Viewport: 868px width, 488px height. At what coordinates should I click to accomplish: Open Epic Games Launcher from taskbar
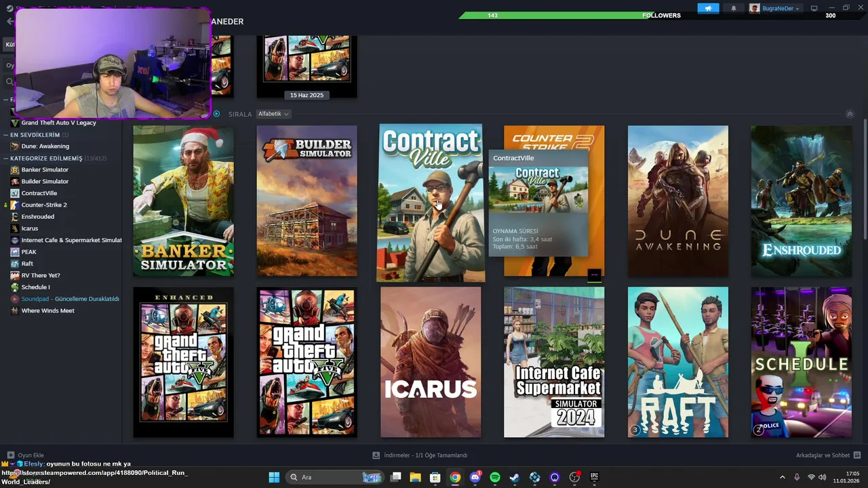[595, 477]
